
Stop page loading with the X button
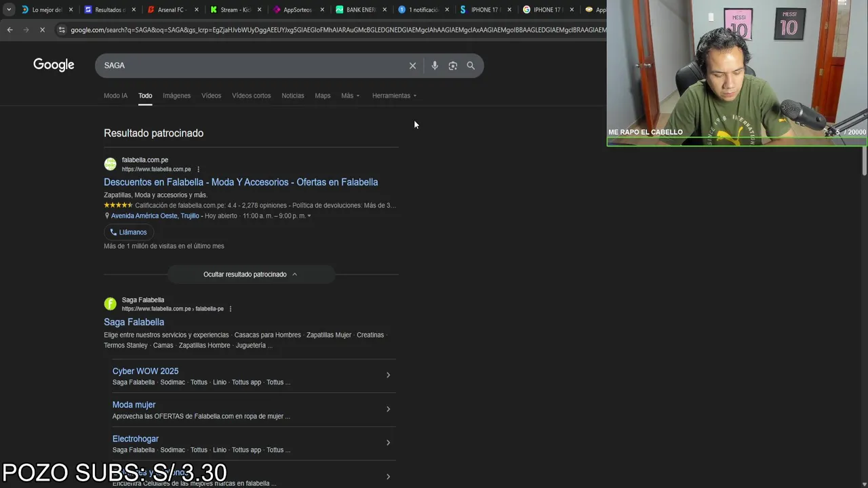tap(42, 30)
